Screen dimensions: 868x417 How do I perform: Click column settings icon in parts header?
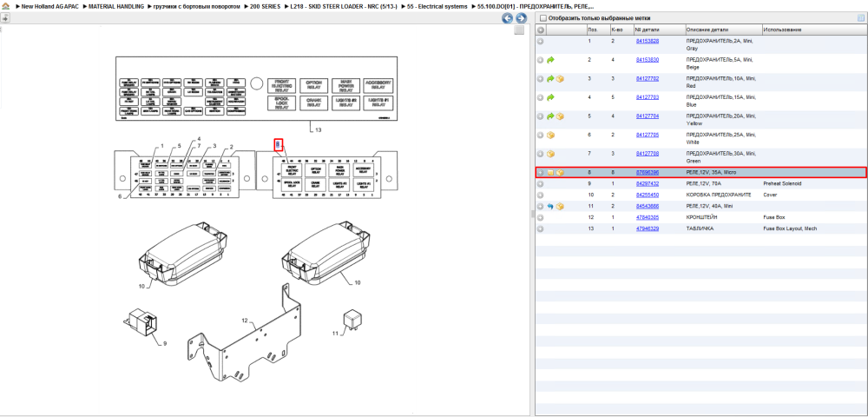coord(861,18)
